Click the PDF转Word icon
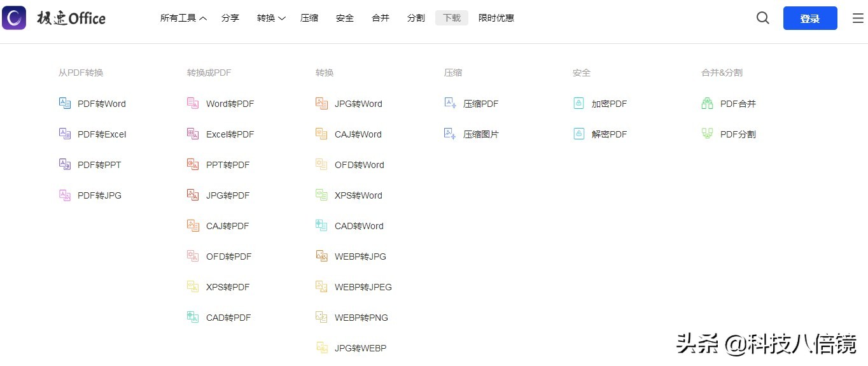This screenshot has height=366, width=868. coord(65,103)
